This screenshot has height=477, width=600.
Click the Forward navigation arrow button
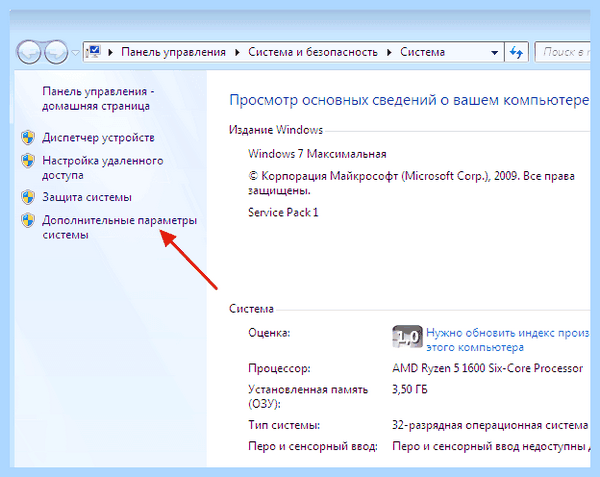56,52
